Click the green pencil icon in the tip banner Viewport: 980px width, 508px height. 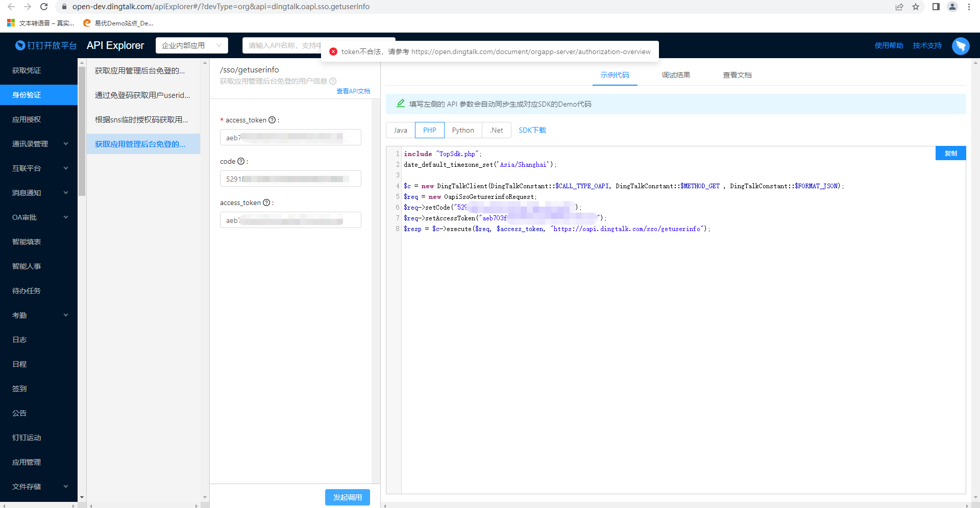[x=401, y=104]
